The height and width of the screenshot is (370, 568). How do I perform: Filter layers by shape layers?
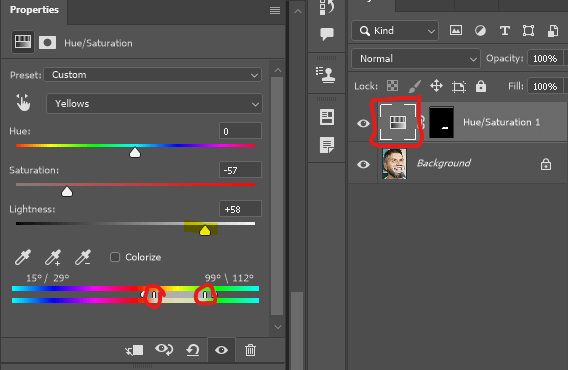pyautogui.click(x=529, y=31)
